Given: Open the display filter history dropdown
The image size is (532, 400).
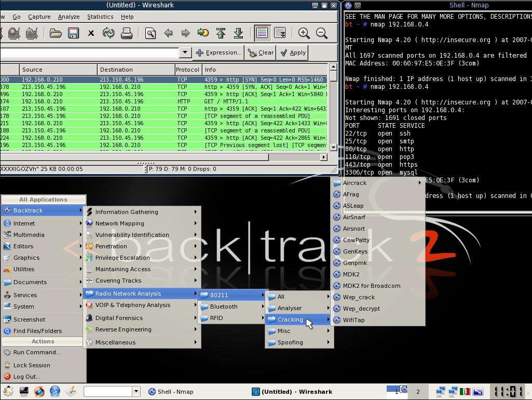Looking at the screenshot, I should pyautogui.click(x=185, y=52).
